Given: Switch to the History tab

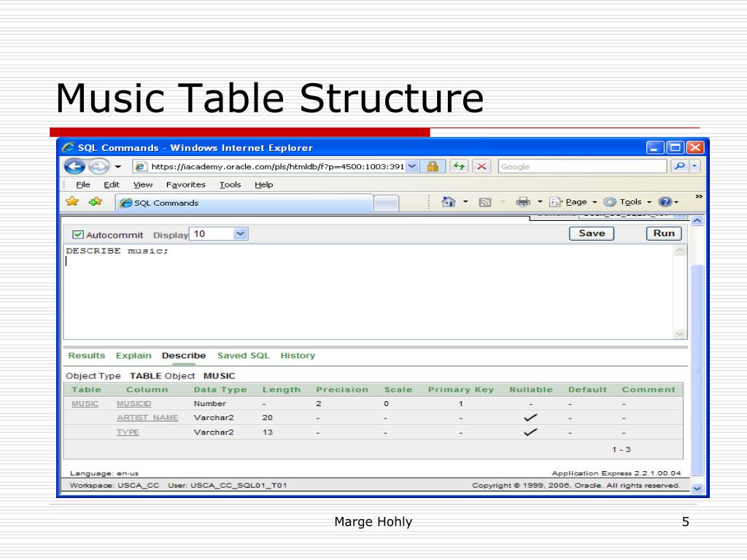Looking at the screenshot, I should 298,356.
